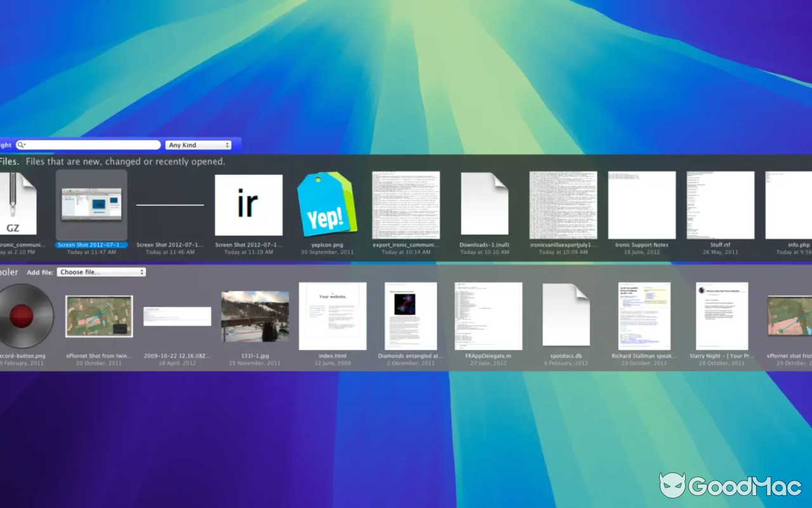Select the 'Diamonds entangled at...' document thumbnail
Viewport: 812px width, 508px height.
[x=410, y=316]
